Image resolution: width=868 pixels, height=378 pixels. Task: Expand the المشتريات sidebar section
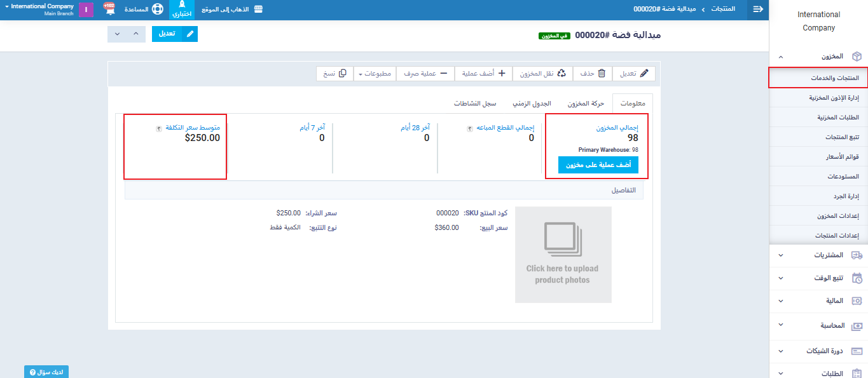819,255
